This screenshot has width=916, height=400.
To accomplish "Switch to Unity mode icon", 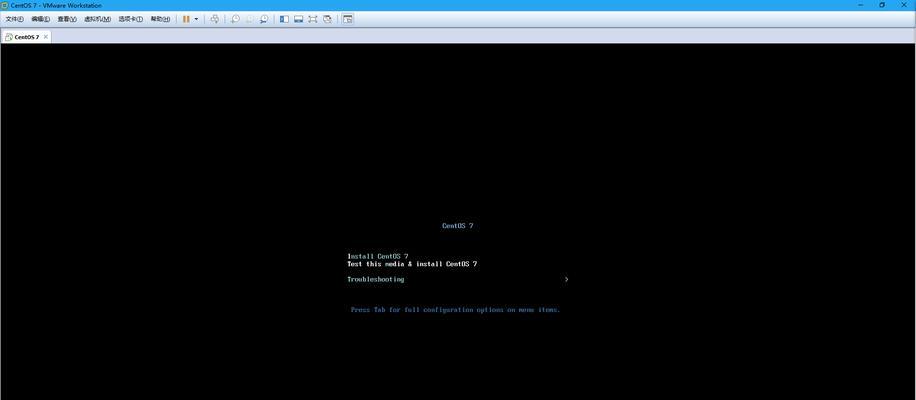I will [x=327, y=19].
